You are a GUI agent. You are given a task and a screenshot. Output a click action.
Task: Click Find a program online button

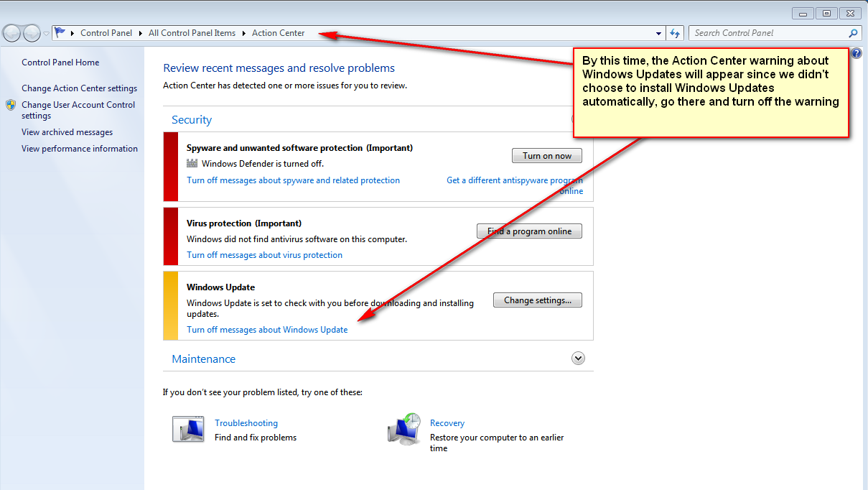[x=529, y=231]
